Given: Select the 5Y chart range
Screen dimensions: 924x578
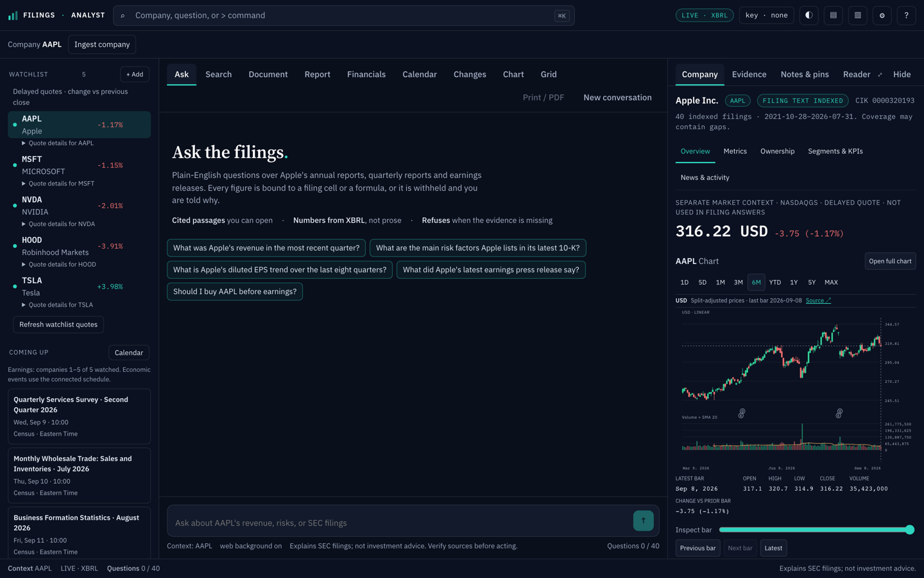Looking at the screenshot, I should pyautogui.click(x=812, y=283).
